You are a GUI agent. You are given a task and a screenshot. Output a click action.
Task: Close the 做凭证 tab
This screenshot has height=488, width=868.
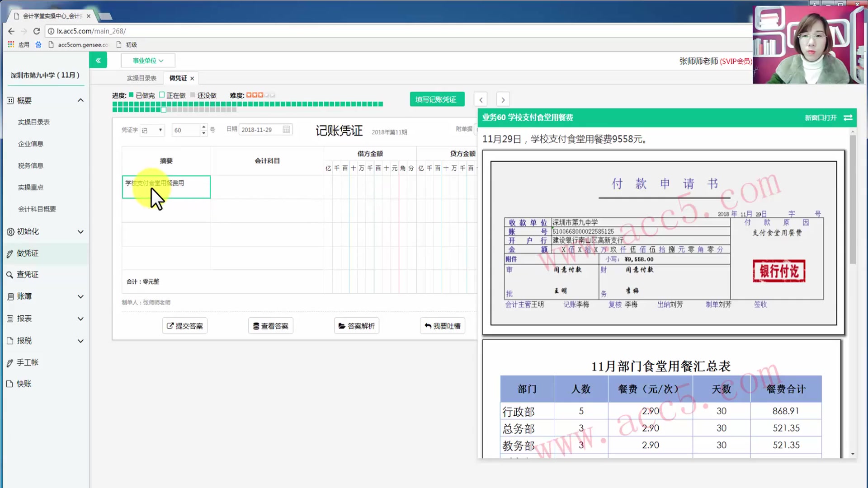pyautogui.click(x=192, y=79)
